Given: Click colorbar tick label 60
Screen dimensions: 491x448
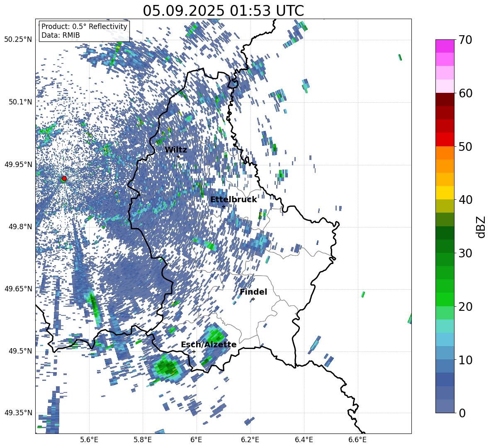Looking at the screenshot, I should (466, 93).
